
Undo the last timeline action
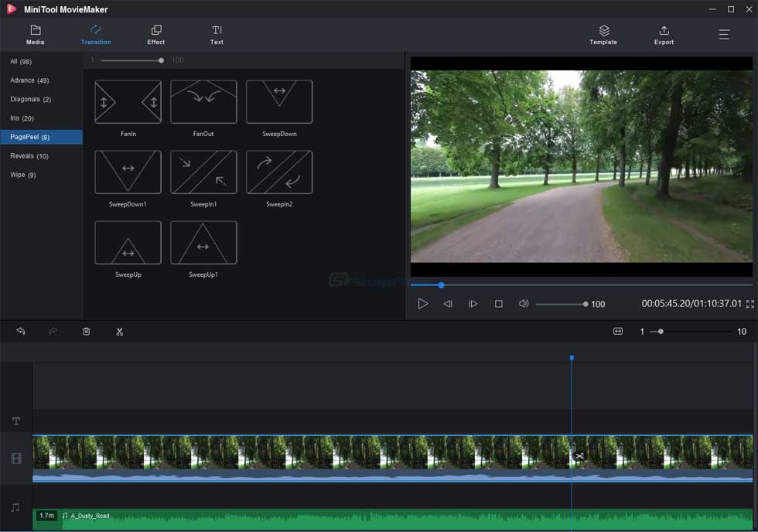click(21, 331)
